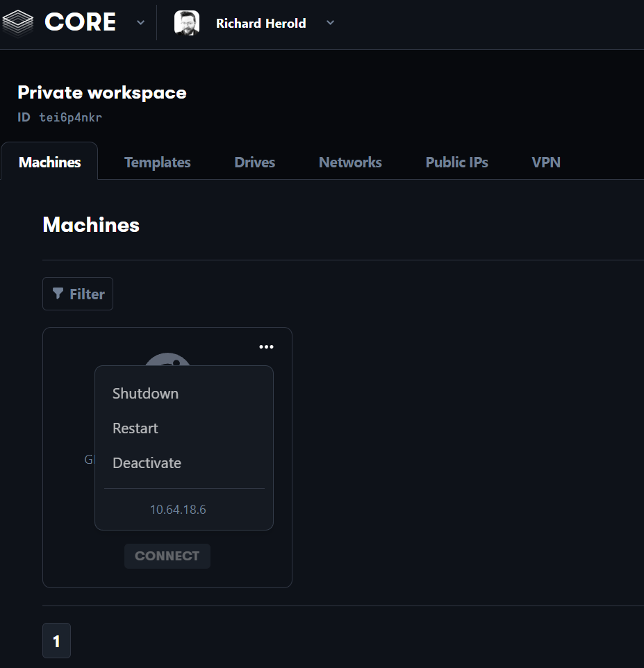
Task: Click the CORE stacked-layers logo icon
Action: 18,23
